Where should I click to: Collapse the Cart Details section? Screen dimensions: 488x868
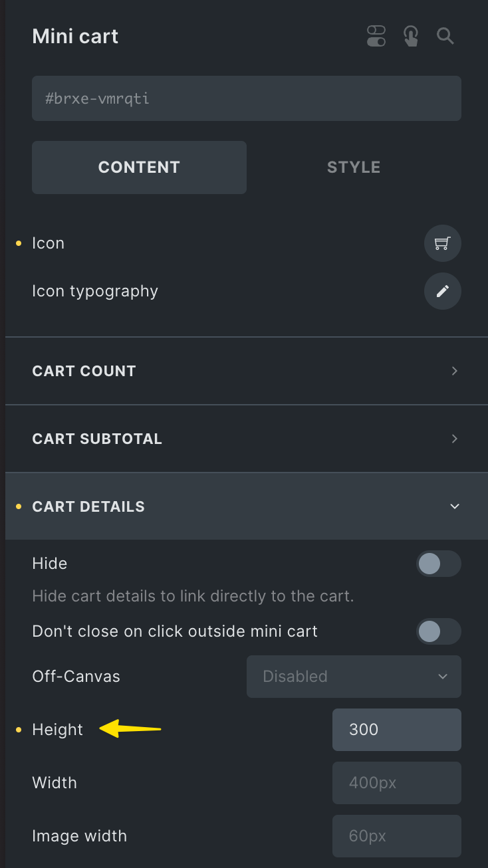[x=454, y=506]
